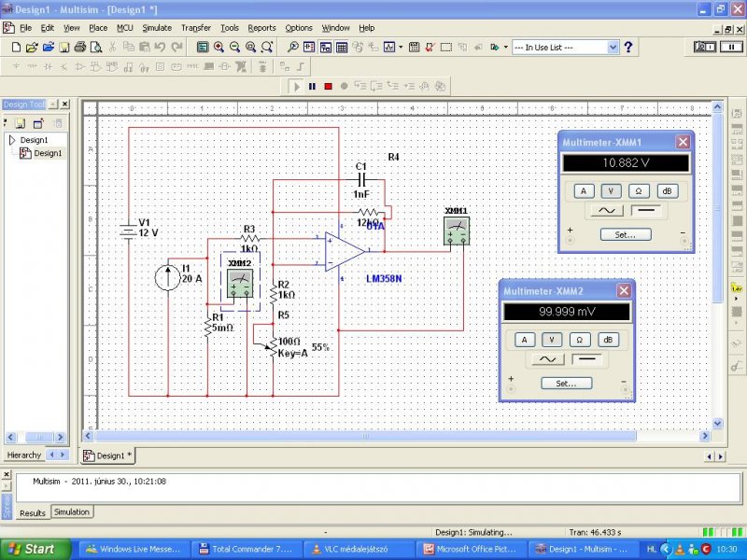Open the Place menu
This screenshot has width=747, height=560.
click(98, 28)
